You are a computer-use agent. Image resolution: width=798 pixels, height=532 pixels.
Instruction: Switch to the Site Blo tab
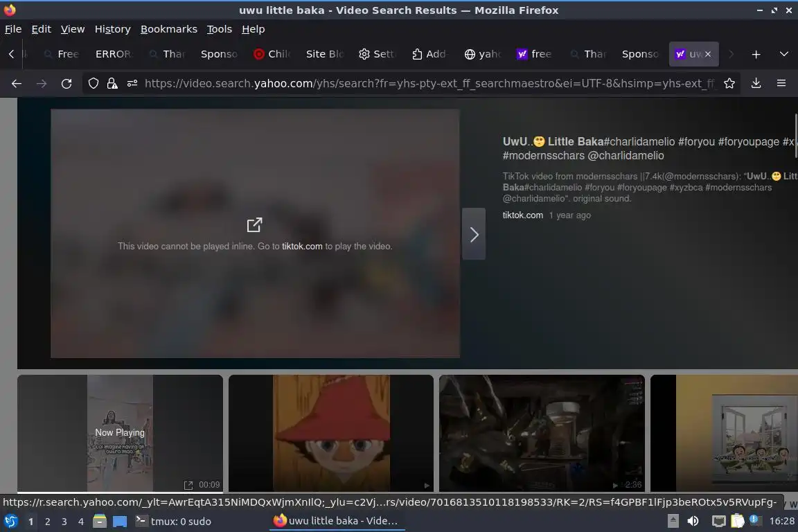pyautogui.click(x=324, y=54)
